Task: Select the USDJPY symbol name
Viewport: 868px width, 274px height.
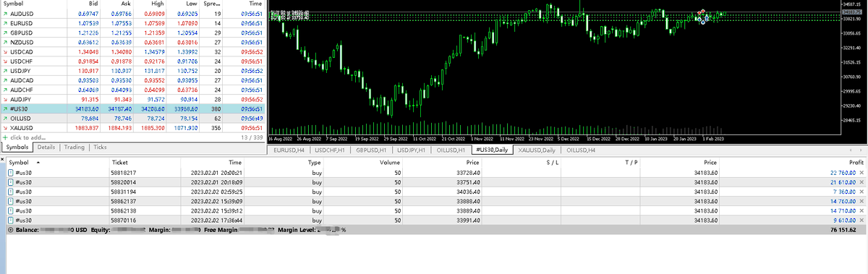Action: (x=20, y=70)
